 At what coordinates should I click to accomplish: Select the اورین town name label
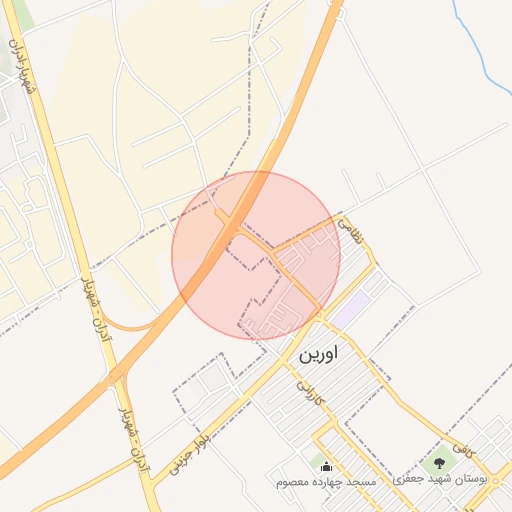(x=318, y=354)
